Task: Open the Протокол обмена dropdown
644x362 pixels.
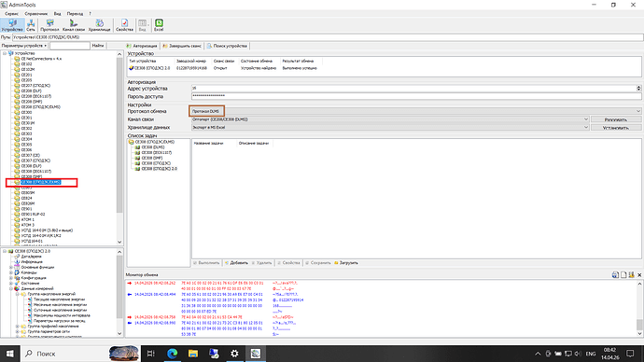Action: pos(416,111)
